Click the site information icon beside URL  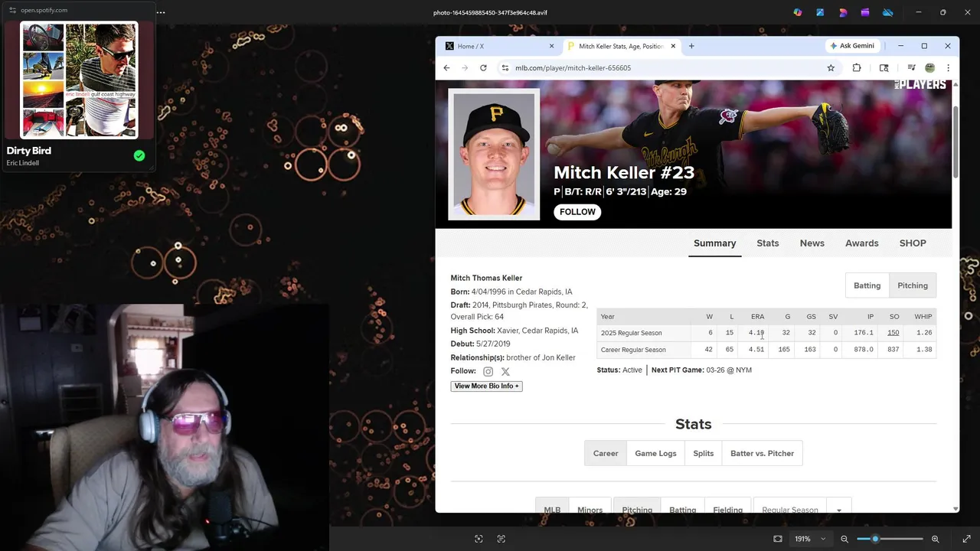505,67
